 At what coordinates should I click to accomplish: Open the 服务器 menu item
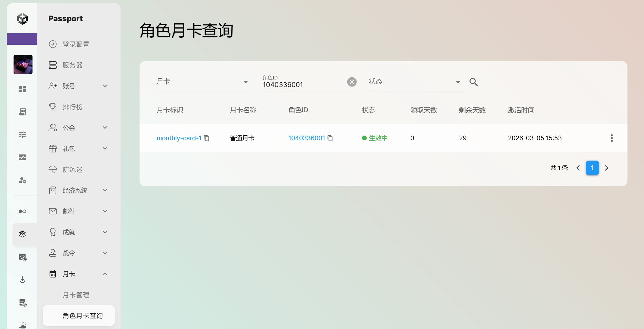pyautogui.click(x=73, y=65)
